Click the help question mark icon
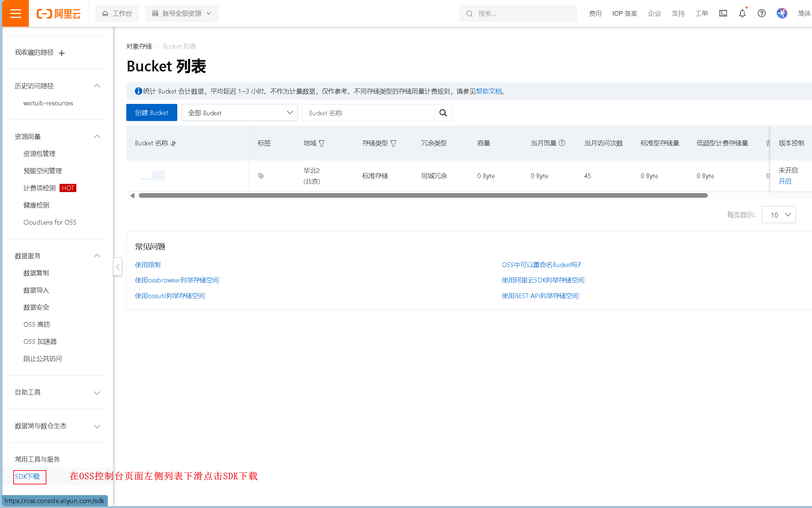 (x=761, y=14)
